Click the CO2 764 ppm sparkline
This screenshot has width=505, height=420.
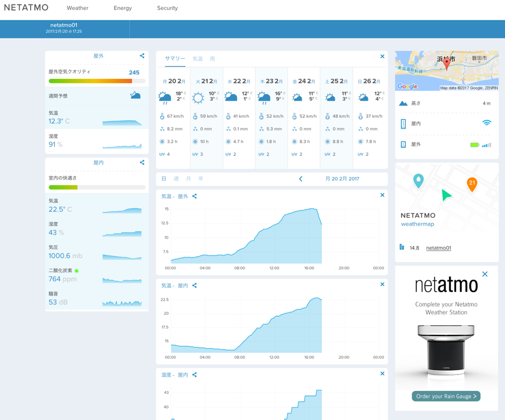point(122,280)
